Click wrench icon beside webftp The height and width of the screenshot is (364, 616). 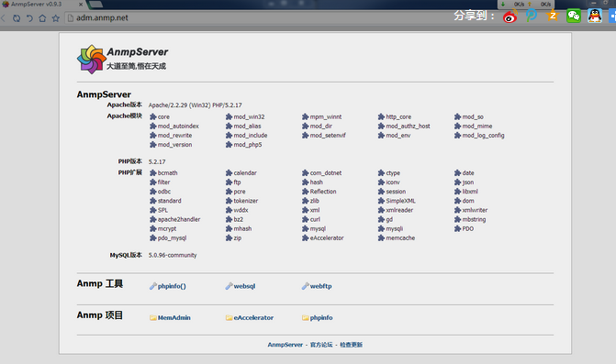[306, 286]
